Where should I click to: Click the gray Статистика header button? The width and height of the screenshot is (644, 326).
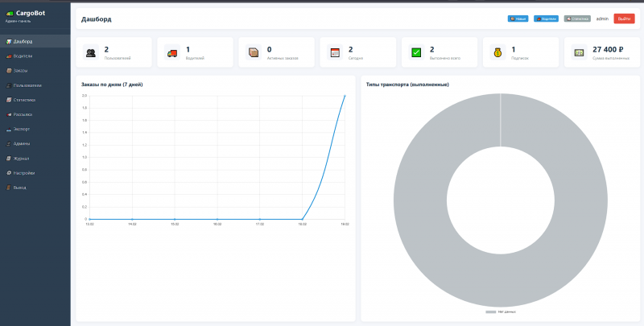[x=577, y=19]
